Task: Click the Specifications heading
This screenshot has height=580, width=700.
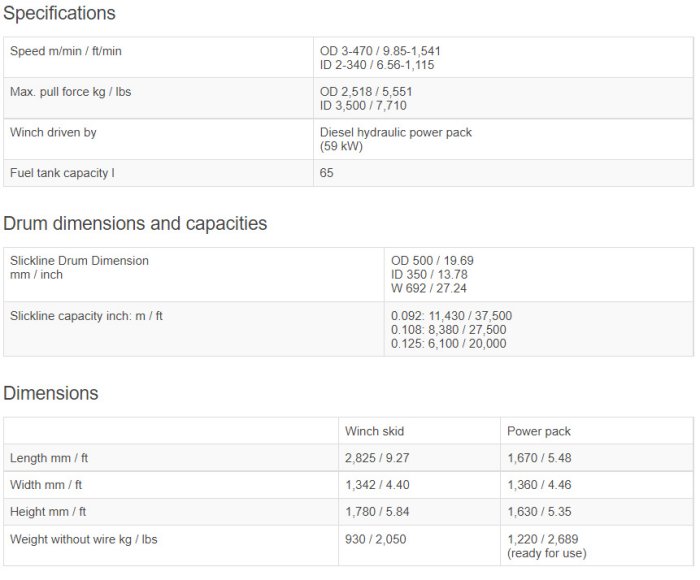Action: pyautogui.click(x=60, y=14)
